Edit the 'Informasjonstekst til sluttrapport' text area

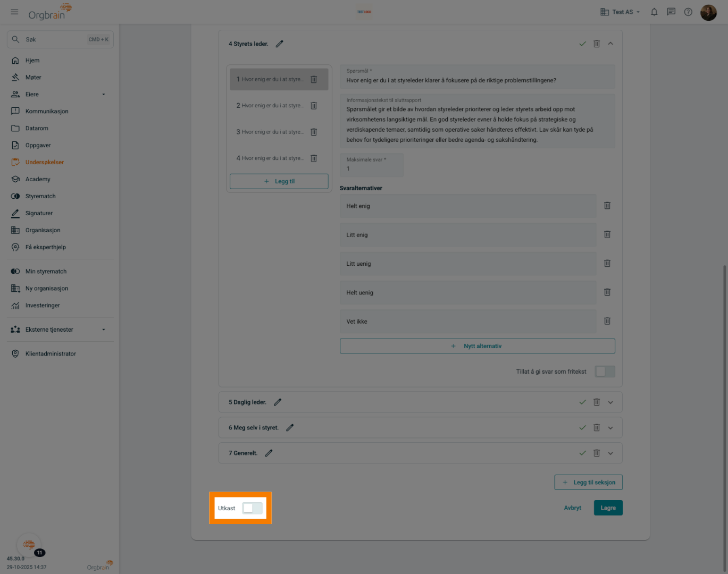(477, 121)
